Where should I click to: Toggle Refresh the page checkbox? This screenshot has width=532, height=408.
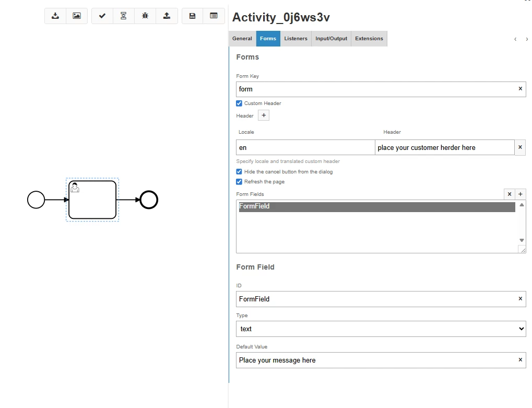point(239,182)
